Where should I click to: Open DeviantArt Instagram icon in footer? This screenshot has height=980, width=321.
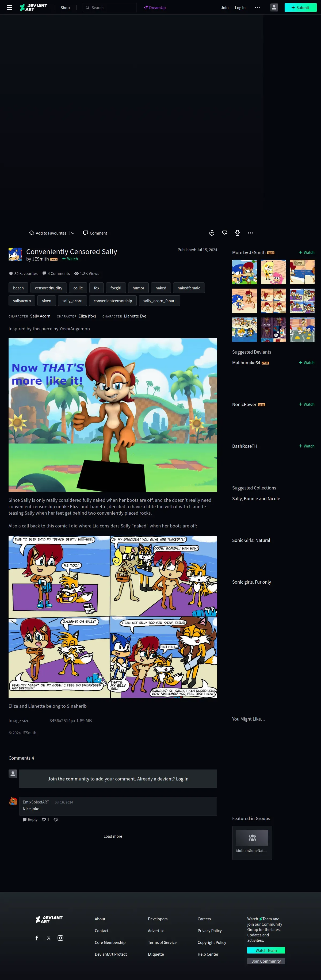(60, 938)
